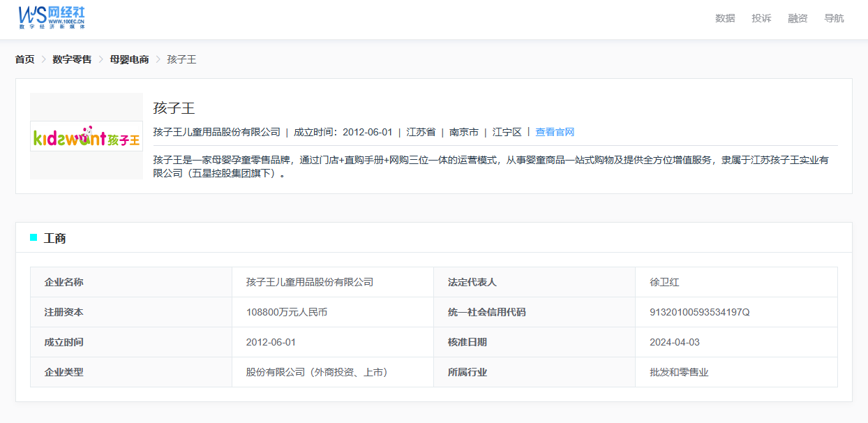Select 江苏省 in header line
868x423 pixels.
coord(421,132)
